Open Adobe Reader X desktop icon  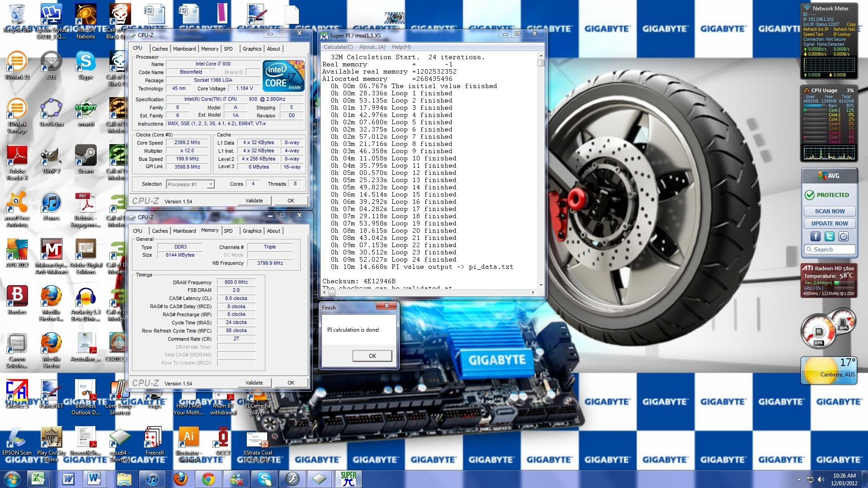(x=17, y=162)
